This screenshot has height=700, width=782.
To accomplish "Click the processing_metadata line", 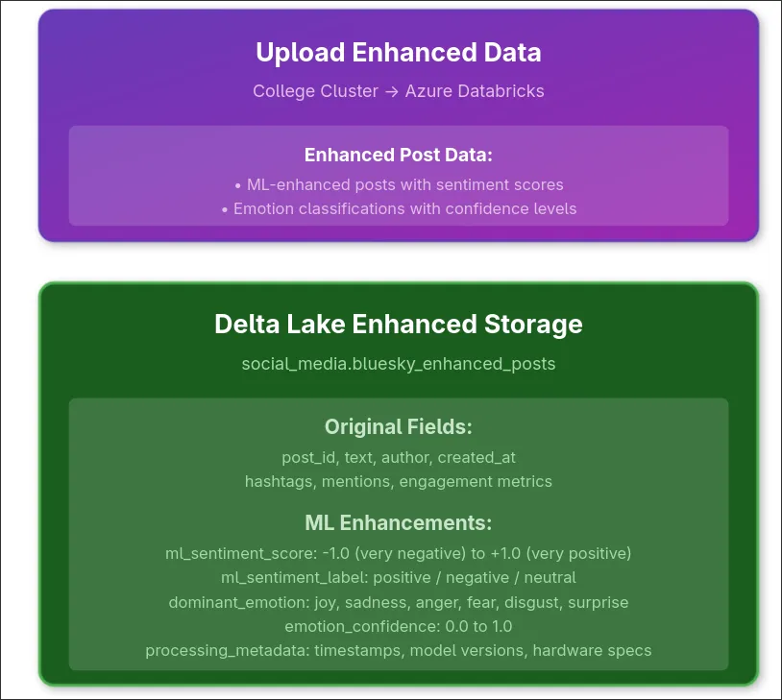I will pos(398,650).
